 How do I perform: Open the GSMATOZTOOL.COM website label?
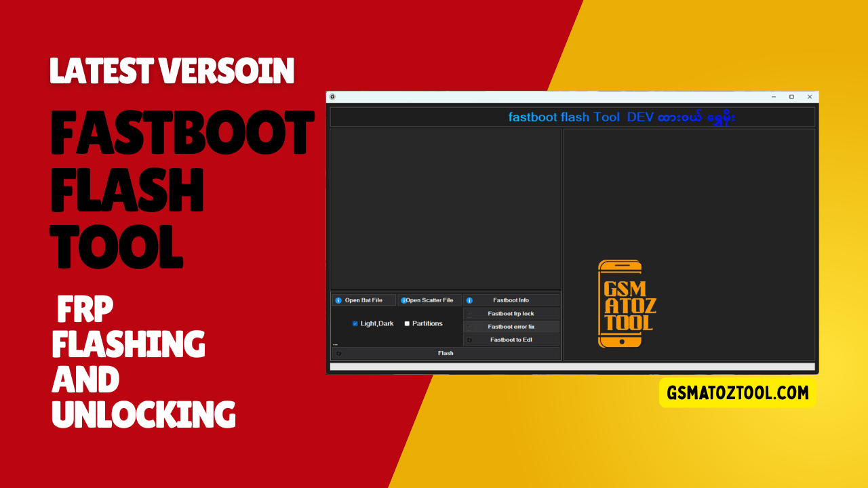[737, 392]
